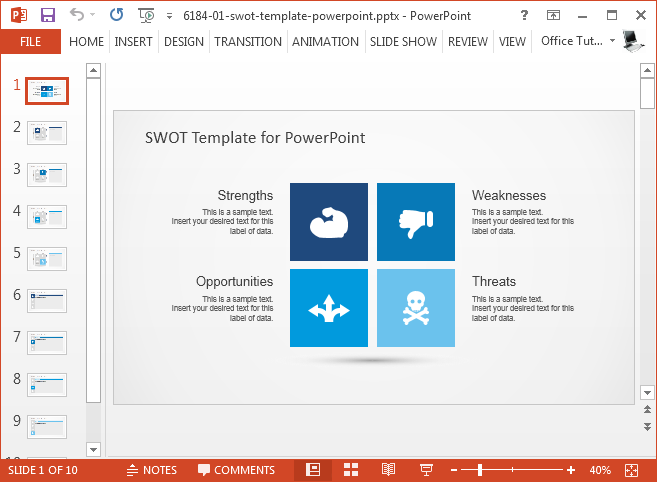Image resolution: width=657 pixels, height=482 pixels.
Task: Open Customize Quick Access Toolbar dropdown
Action: coord(169,16)
